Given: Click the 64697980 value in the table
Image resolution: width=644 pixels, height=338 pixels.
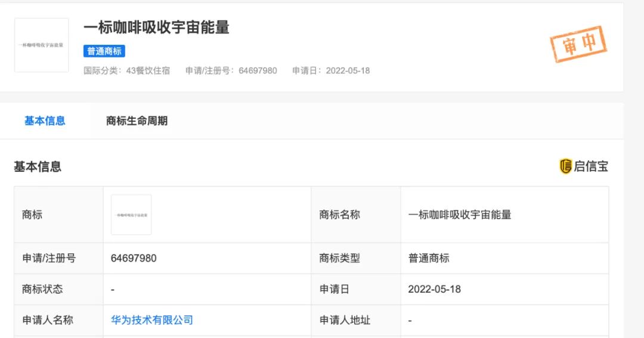Looking at the screenshot, I should 134,258.
